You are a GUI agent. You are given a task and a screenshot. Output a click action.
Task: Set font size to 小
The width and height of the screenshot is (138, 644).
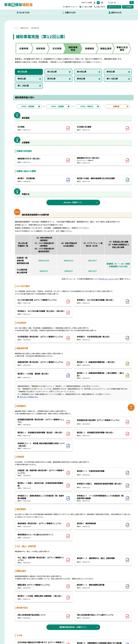click(94, 3)
